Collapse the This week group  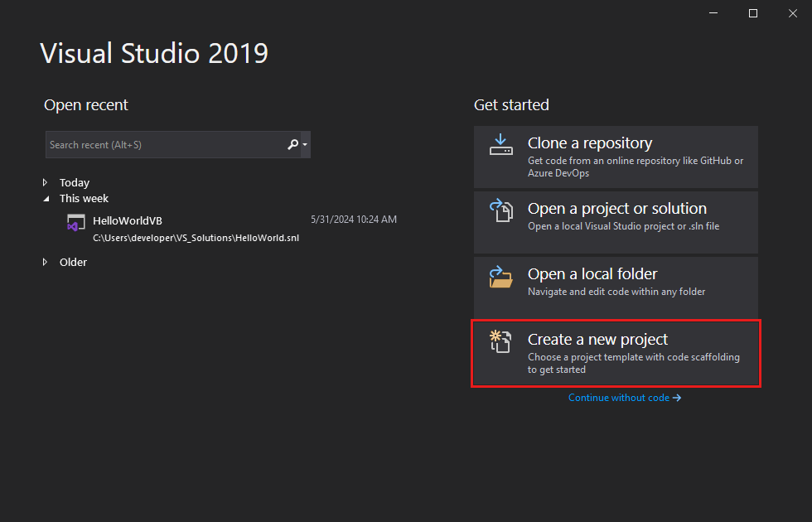click(46, 198)
